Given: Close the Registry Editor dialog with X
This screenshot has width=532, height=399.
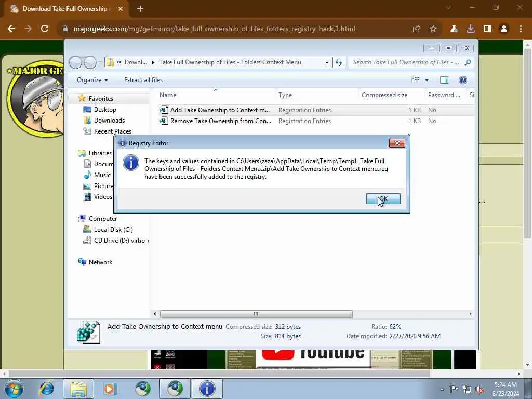Looking at the screenshot, I should tap(396, 143).
